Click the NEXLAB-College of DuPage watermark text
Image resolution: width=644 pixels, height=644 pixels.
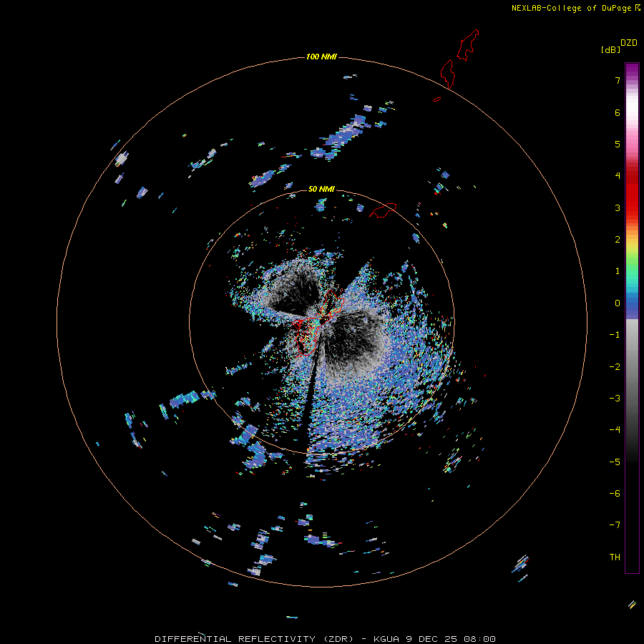coord(571,8)
